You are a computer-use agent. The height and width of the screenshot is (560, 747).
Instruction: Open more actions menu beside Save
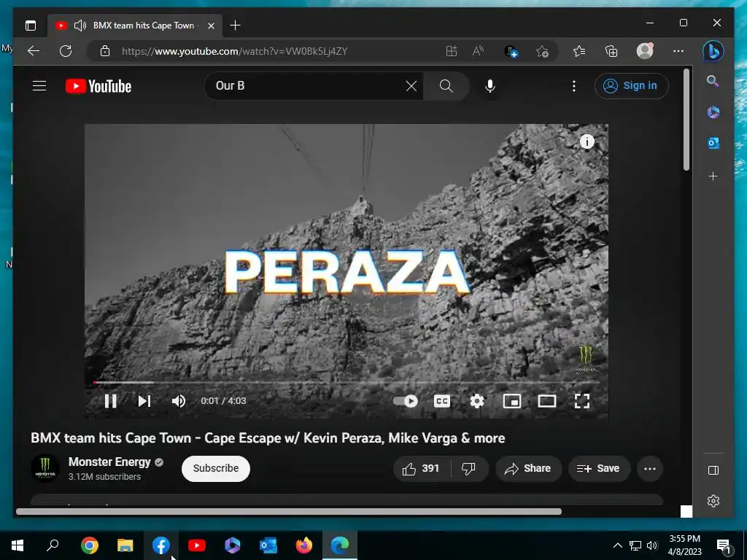coord(650,469)
